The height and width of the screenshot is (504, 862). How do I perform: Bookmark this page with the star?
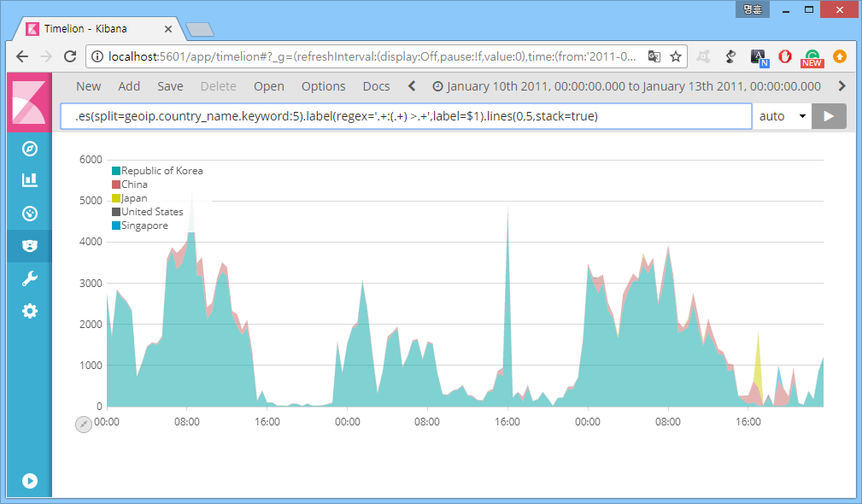676,56
